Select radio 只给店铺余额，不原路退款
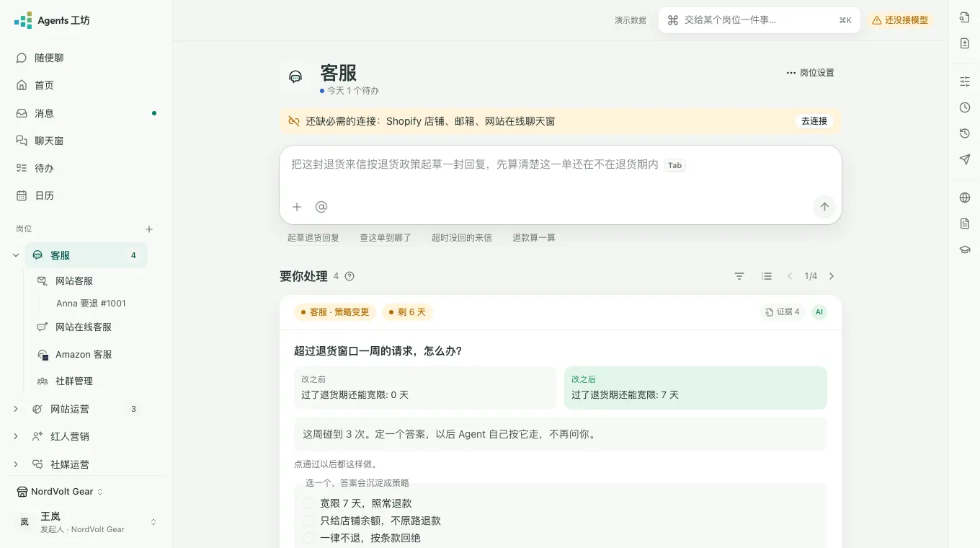Image resolution: width=980 pixels, height=548 pixels. point(308,521)
